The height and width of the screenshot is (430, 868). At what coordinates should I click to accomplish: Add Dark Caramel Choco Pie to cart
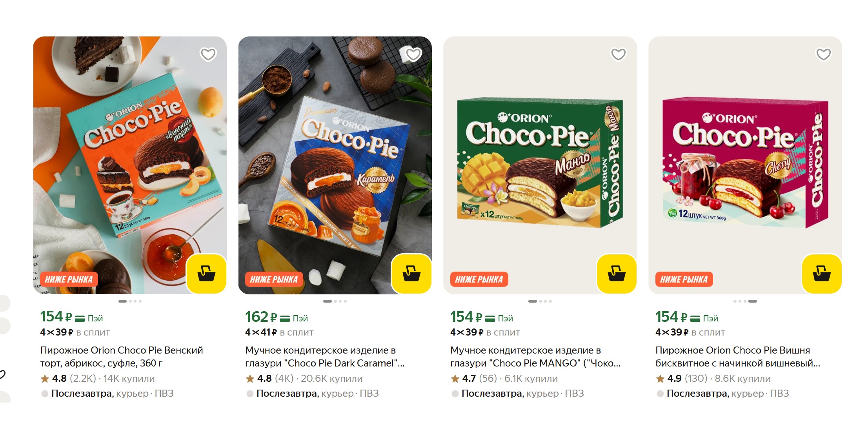click(411, 273)
